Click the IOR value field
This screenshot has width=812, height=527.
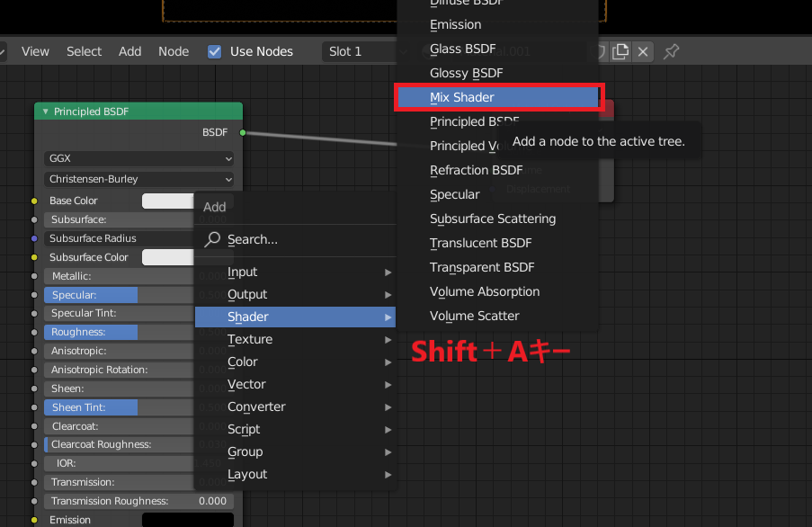click(x=119, y=463)
